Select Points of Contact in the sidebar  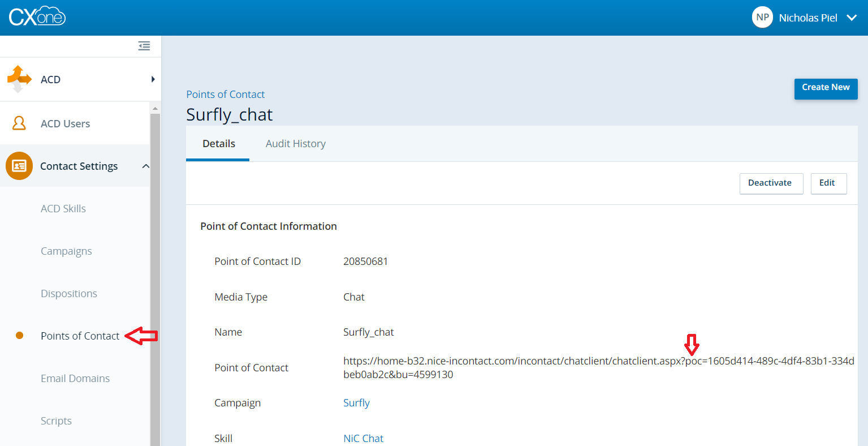(80, 336)
